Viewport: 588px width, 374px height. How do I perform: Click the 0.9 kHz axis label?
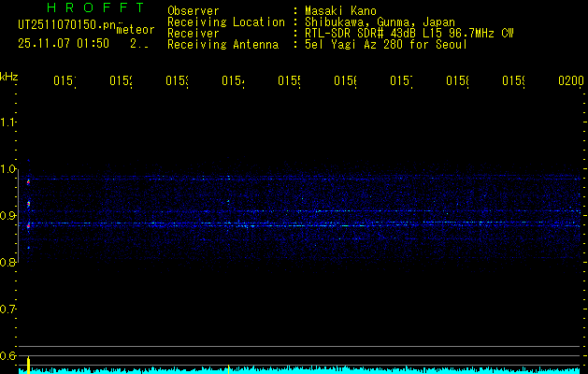[x=7, y=216]
